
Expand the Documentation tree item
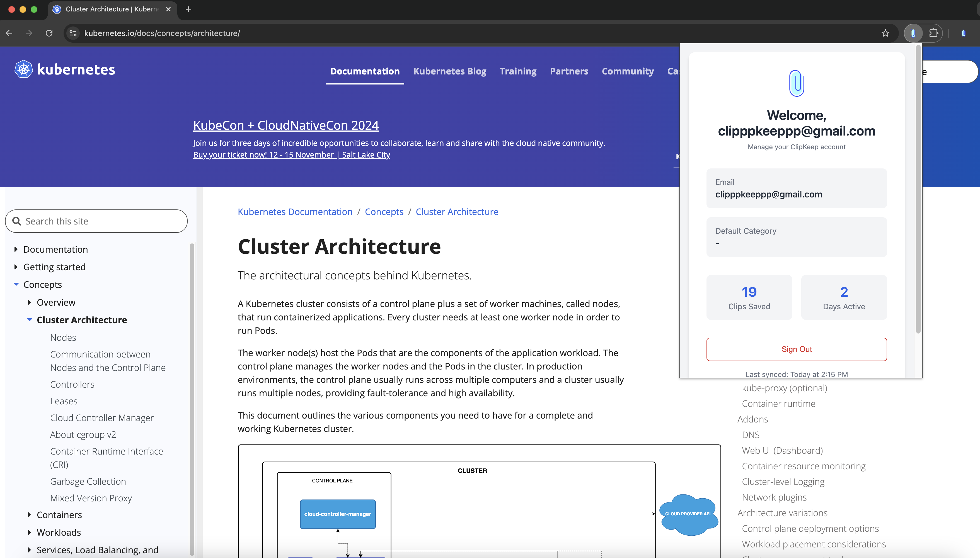(x=16, y=250)
